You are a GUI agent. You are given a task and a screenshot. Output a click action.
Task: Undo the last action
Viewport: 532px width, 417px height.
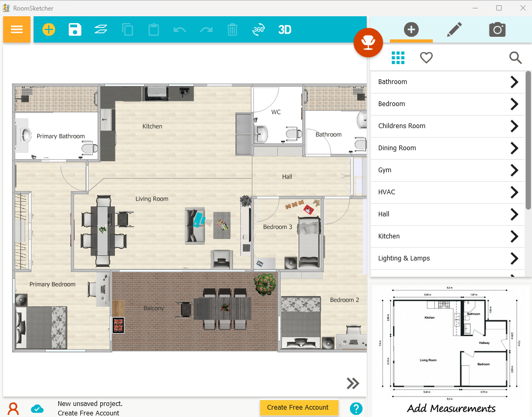[180, 30]
